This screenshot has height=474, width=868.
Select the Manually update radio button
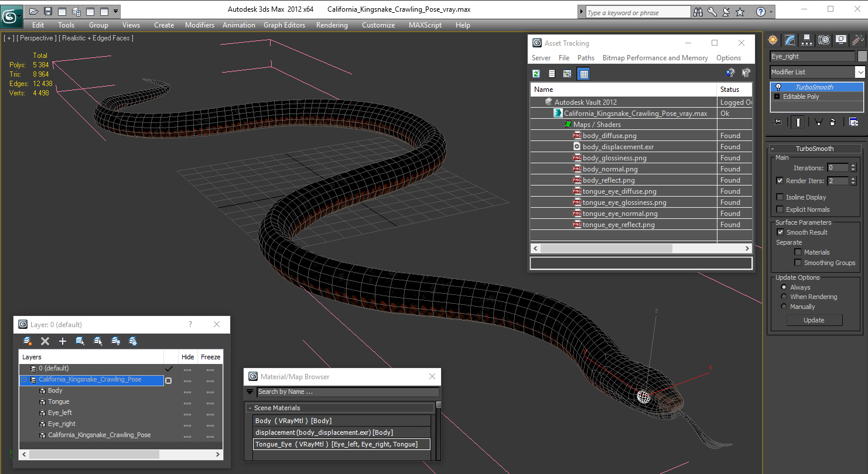[x=784, y=307]
